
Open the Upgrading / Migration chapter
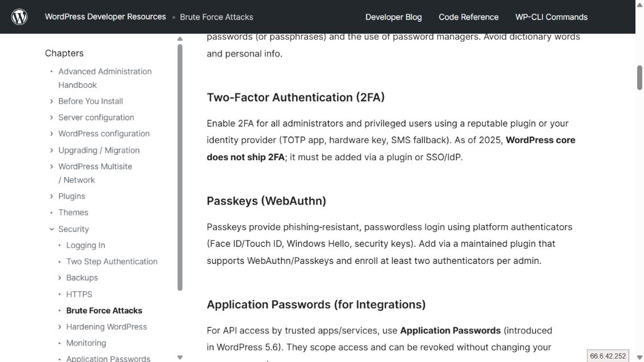99,151
